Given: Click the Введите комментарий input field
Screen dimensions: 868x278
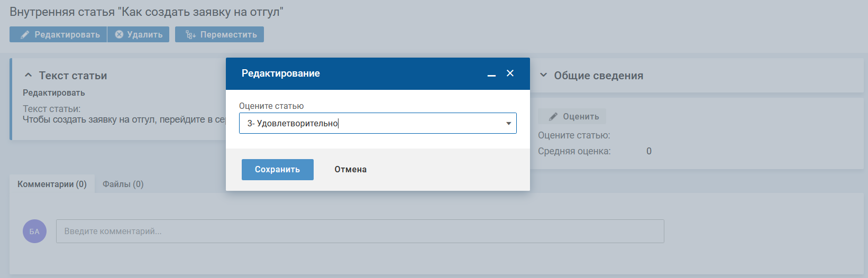Looking at the screenshot, I should pyautogui.click(x=360, y=231).
